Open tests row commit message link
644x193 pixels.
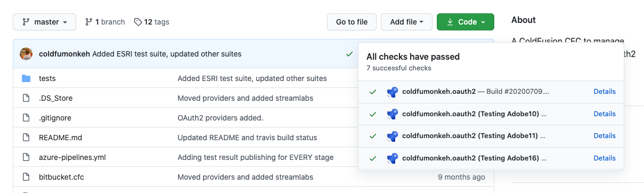252,78
